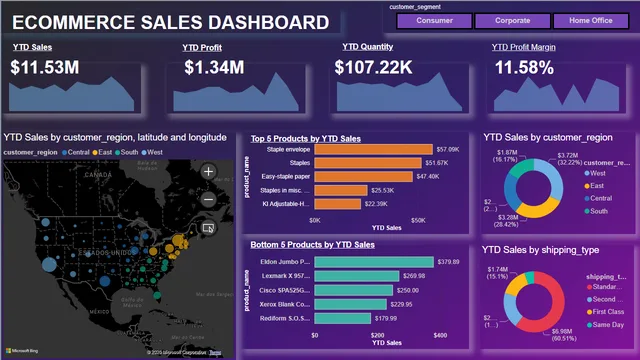Click the YTD Profit Margin card title
The image size is (640, 360).
pos(524,47)
